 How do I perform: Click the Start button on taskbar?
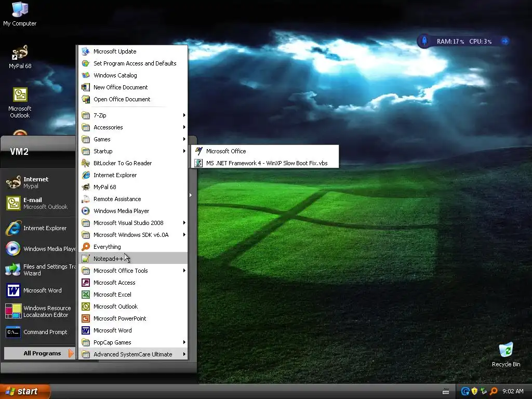pos(25,391)
